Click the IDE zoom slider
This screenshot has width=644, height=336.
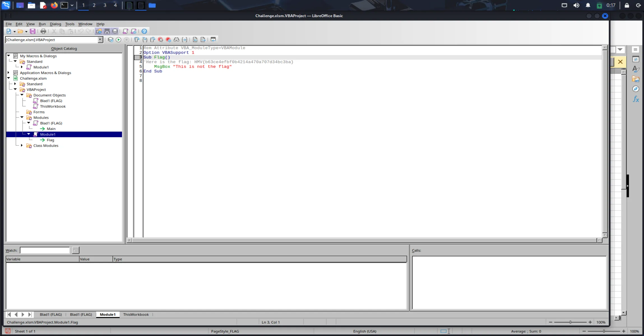click(570, 322)
